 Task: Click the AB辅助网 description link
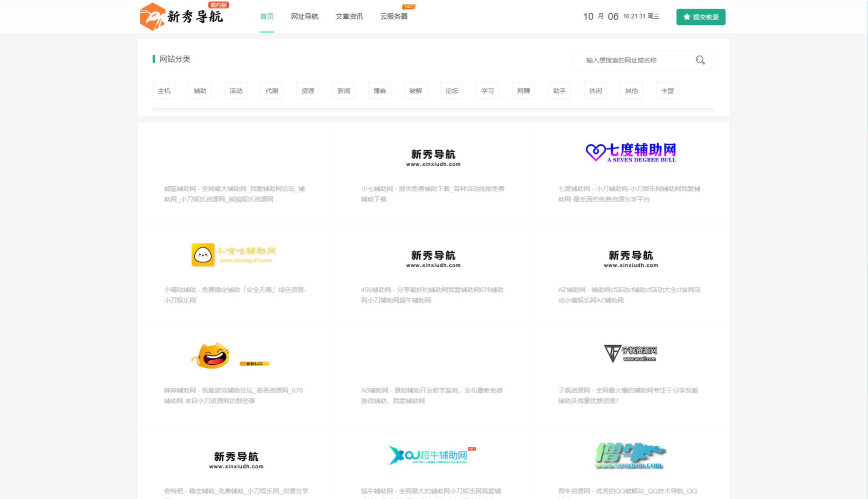432,396
